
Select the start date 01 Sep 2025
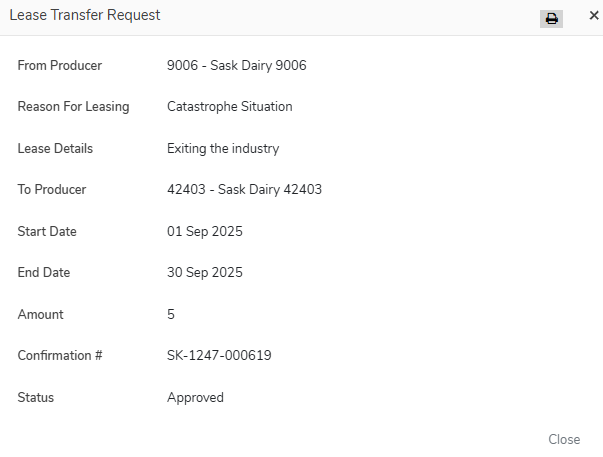(x=204, y=232)
